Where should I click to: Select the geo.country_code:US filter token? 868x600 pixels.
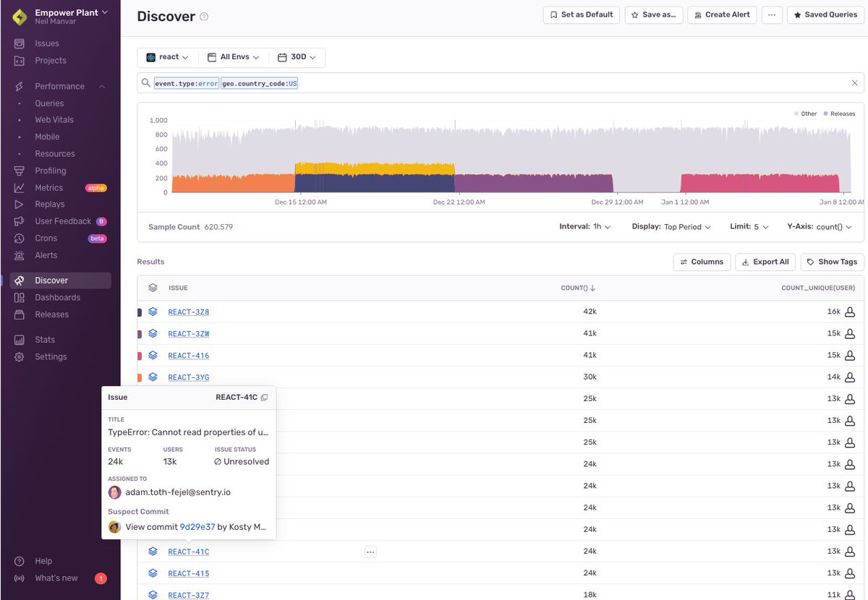click(x=260, y=84)
